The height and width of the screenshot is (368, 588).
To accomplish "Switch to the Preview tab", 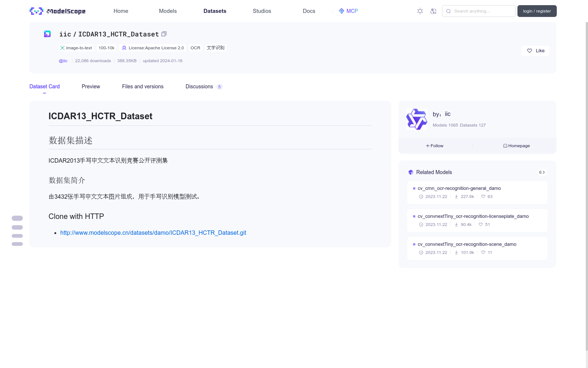I will 91,86.
